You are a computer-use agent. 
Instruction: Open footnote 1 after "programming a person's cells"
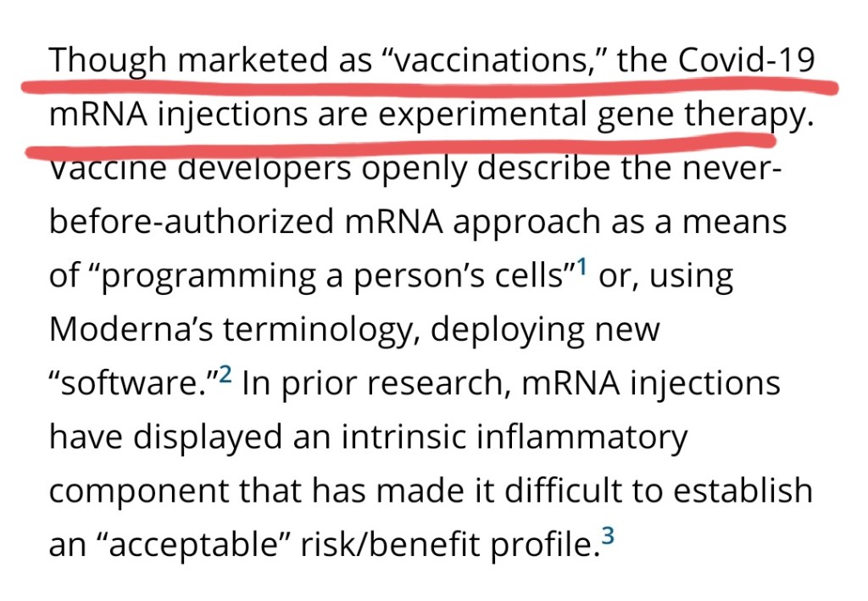point(581,268)
